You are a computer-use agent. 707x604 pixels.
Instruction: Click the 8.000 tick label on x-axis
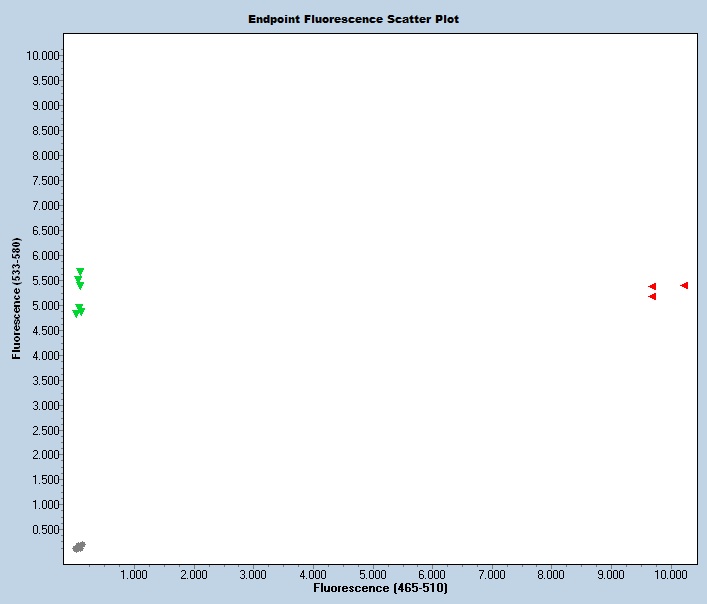point(551,575)
